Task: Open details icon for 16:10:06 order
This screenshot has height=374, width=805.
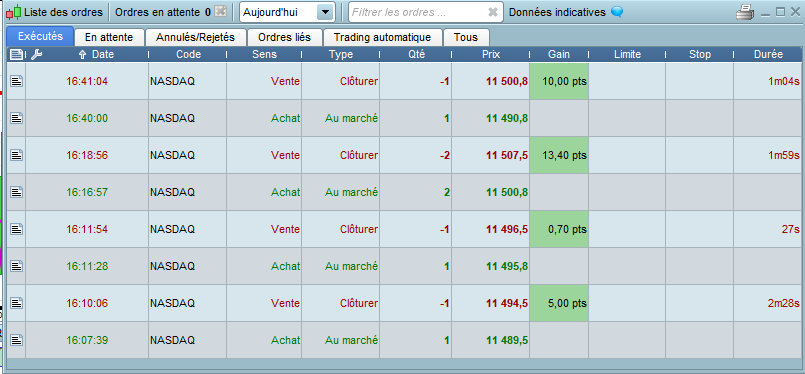Action: pyautogui.click(x=16, y=303)
